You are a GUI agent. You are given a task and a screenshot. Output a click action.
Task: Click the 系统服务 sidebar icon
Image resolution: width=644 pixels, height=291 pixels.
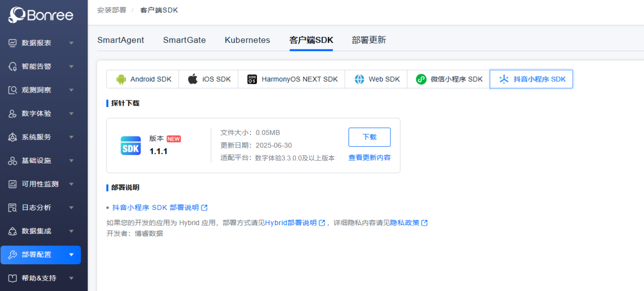click(x=12, y=137)
